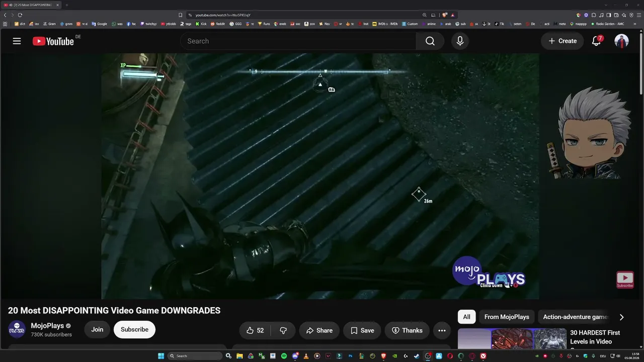Open the browser extensions puzzle icon

click(x=594, y=15)
